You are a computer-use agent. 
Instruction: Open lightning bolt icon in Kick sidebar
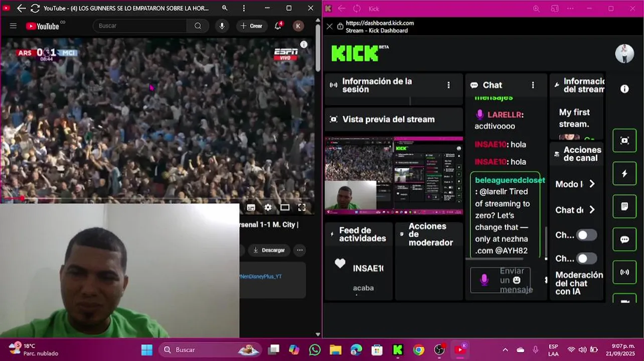[x=624, y=173]
